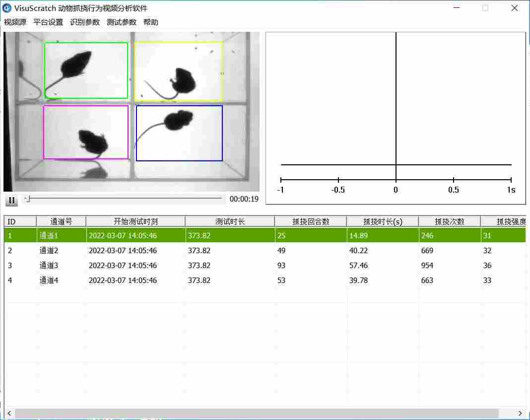Viewport: 530px width, 420px height.
Task: Open the 视频源 menu
Action: click(15, 22)
